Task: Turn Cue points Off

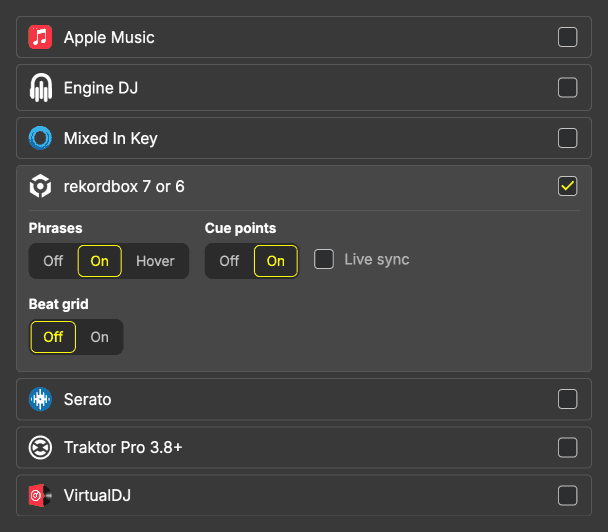Action: click(x=229, y=261)
